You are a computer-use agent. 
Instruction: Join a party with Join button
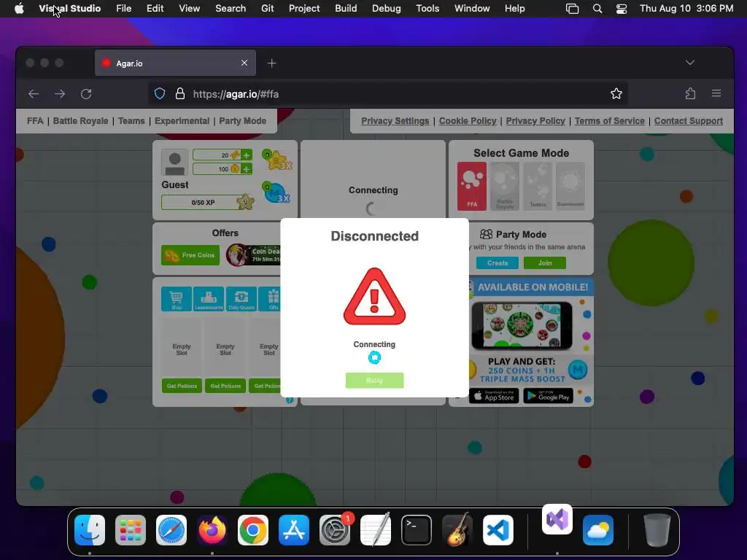pos(544,262)
